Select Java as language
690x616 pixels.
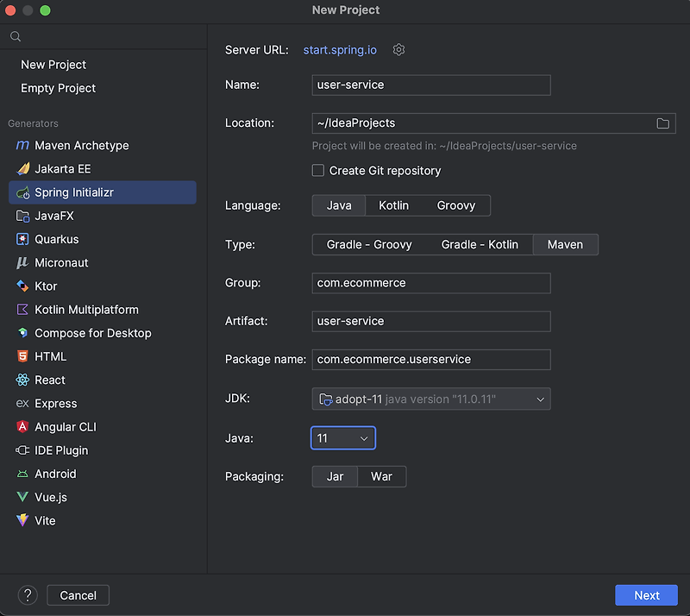339,205
